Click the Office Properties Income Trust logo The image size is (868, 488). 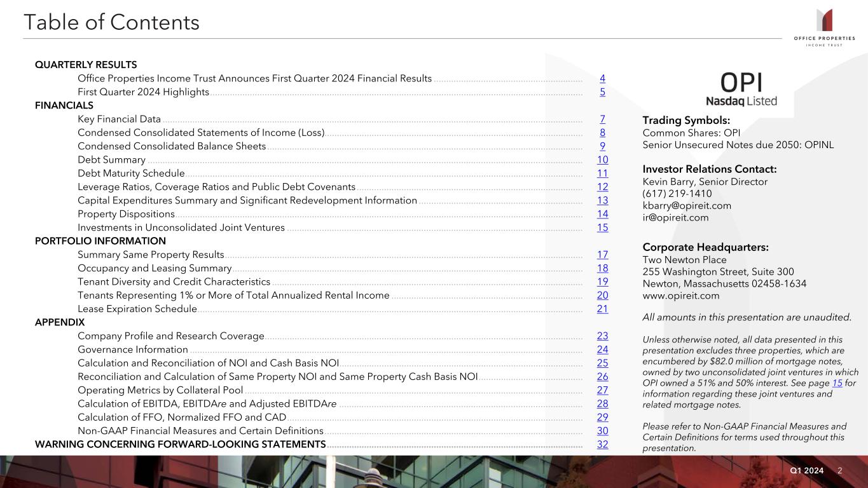[x=824, y=27]
